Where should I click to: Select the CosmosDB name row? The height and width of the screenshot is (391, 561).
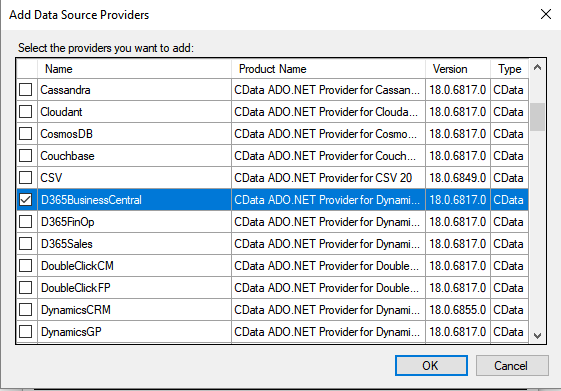[x=135, y=134]
